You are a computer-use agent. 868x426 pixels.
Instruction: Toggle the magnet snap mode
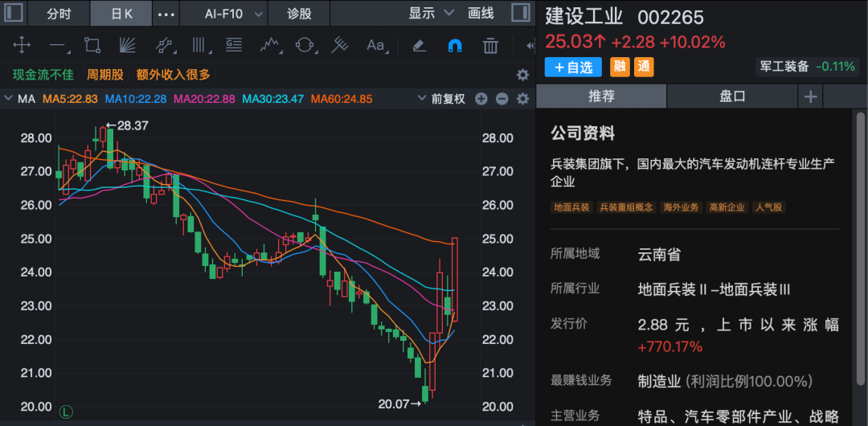(454, 45)
